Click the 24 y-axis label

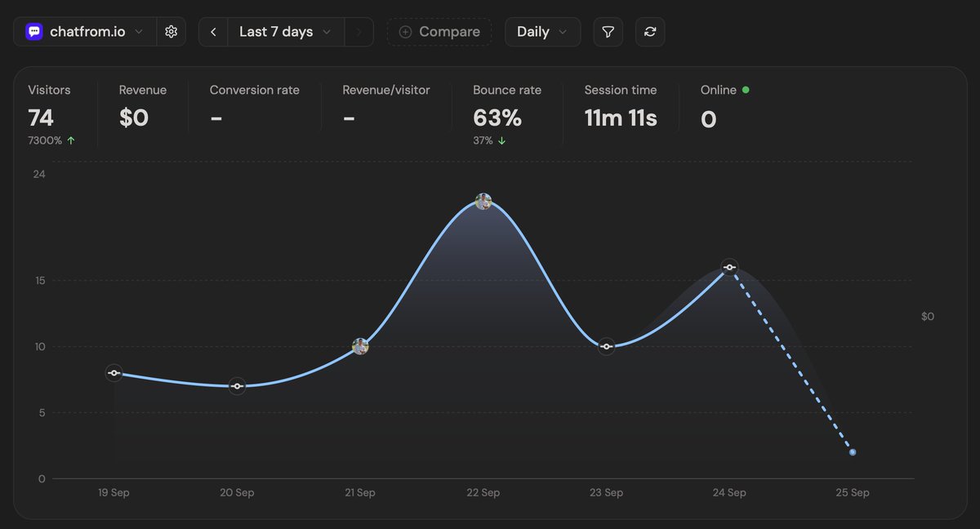coord(39,174)
